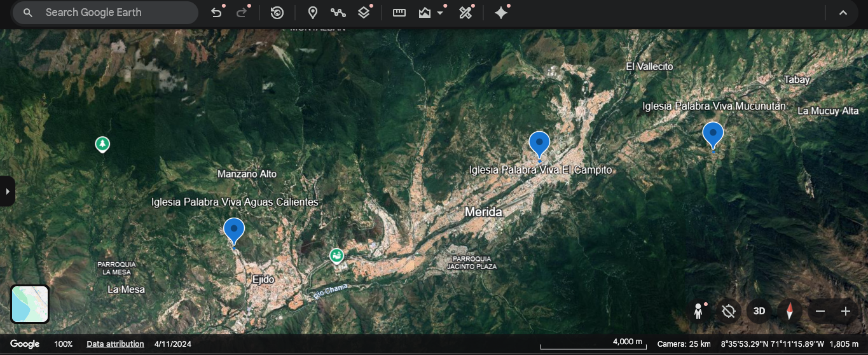
Task: Open the Data attribution link
Action: coord(115,344)
